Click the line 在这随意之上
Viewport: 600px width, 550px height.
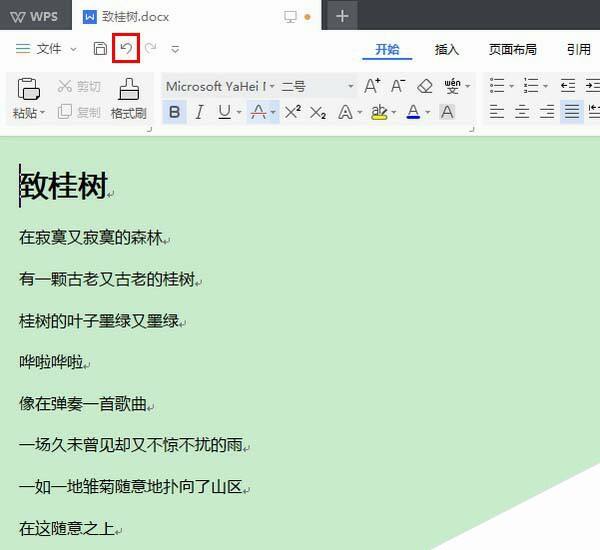click(x=67, y=529)
